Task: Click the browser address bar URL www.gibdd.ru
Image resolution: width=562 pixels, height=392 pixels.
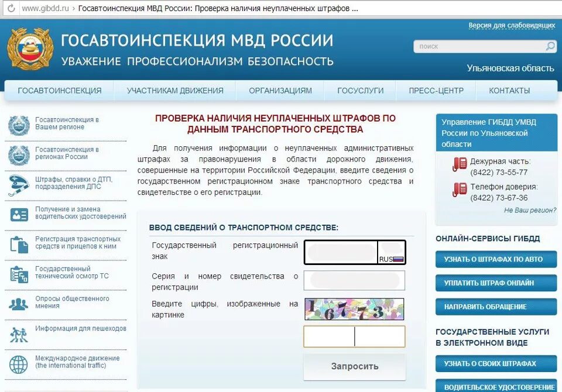Action: point(45,8)
